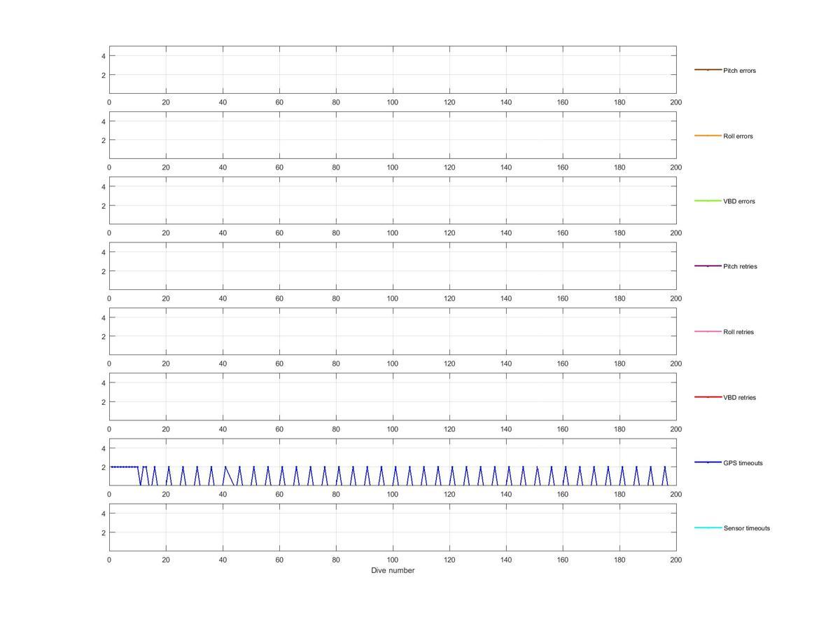Click the red VBD retries legend line sample
840x620 pixels.
point(708,397)
